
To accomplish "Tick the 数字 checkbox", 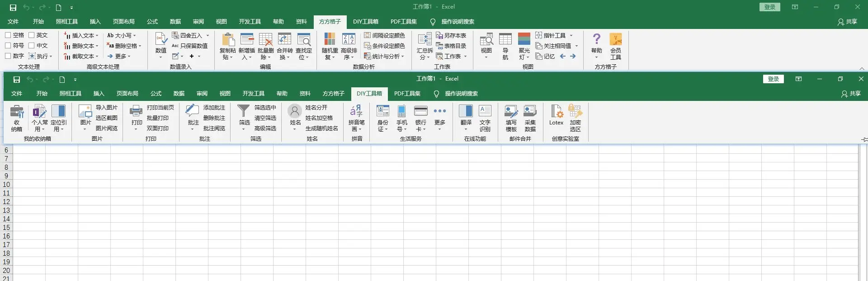I will (x=8, y=56).
